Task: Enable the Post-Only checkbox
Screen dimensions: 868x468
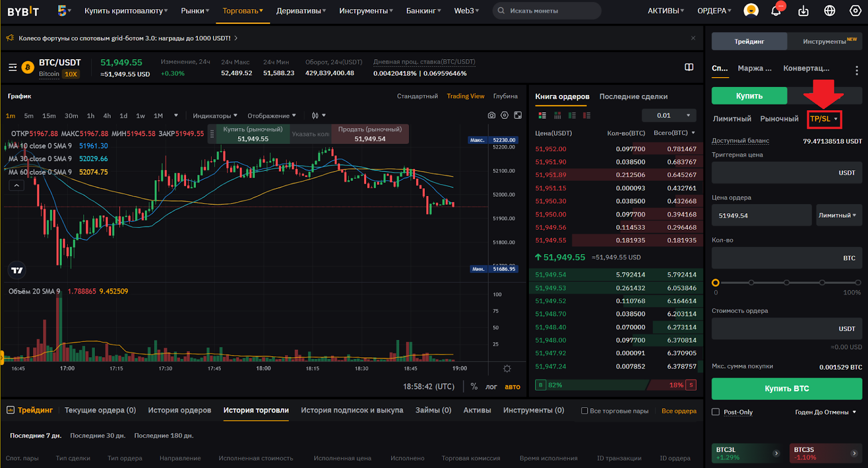Action: [x=716, y=412]
